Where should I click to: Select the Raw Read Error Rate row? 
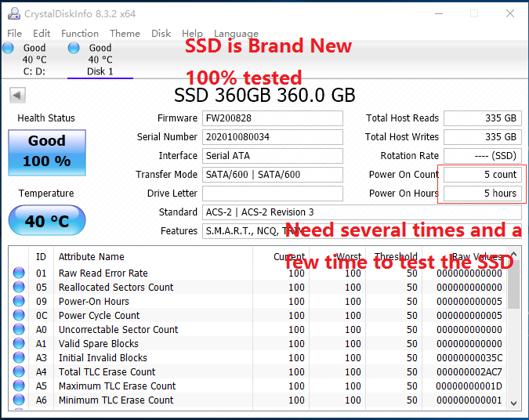(258, 273)
